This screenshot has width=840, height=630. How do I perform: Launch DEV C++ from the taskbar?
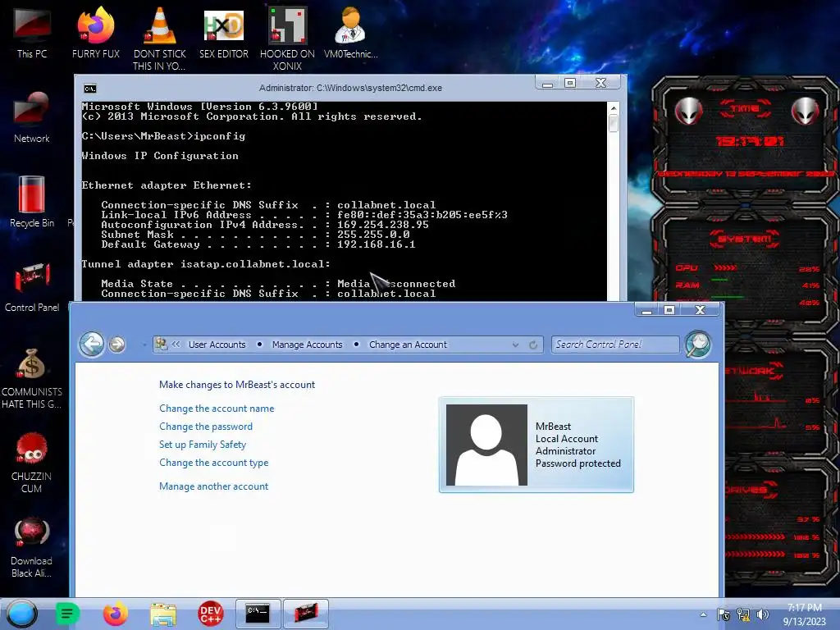click(211, 614)
